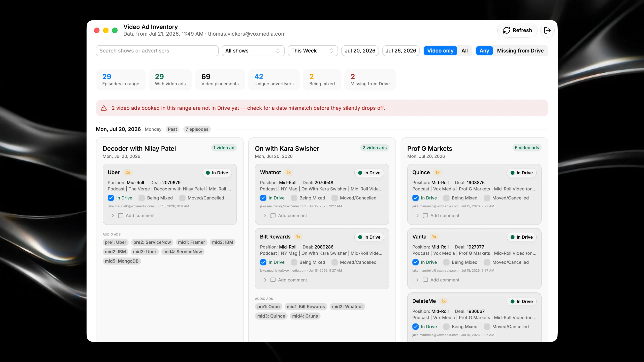Click the 2 video ads badge
The height and width of the screenshot is (362, 644).
pos(375,148)
